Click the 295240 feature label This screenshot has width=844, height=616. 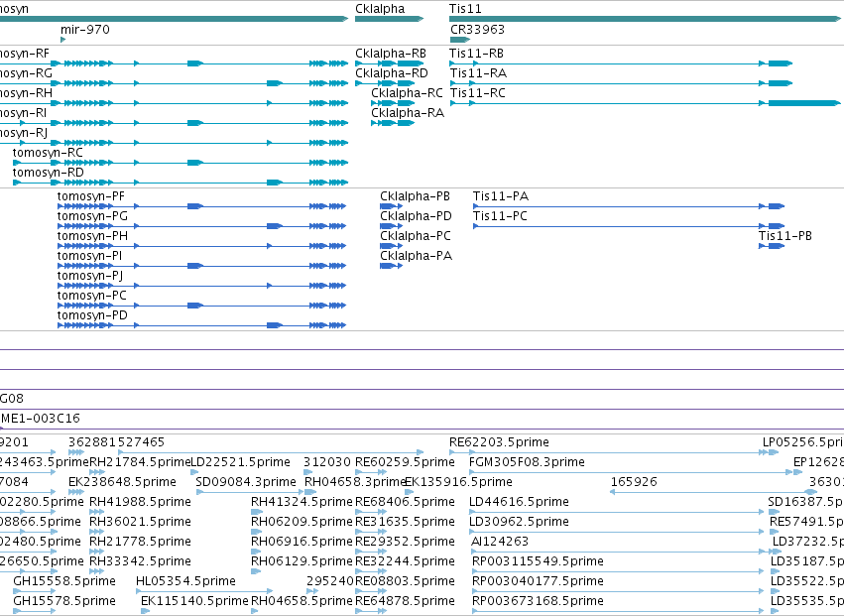[x=330, y=581]
